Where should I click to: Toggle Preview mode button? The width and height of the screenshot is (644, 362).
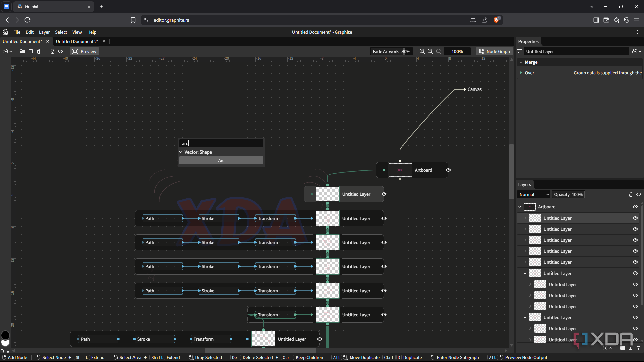85,51
